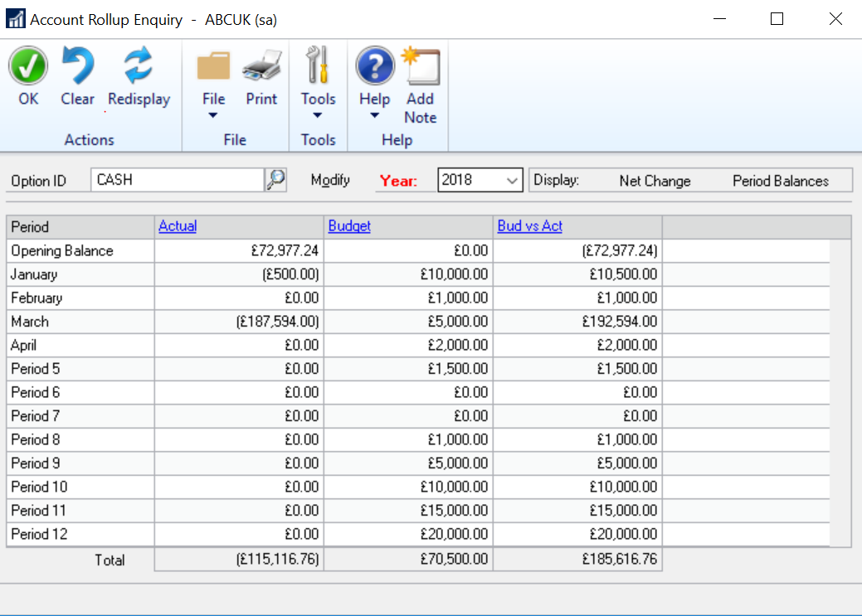Select Period Balances display option
862x616 pixels.
tap(780, 181)
